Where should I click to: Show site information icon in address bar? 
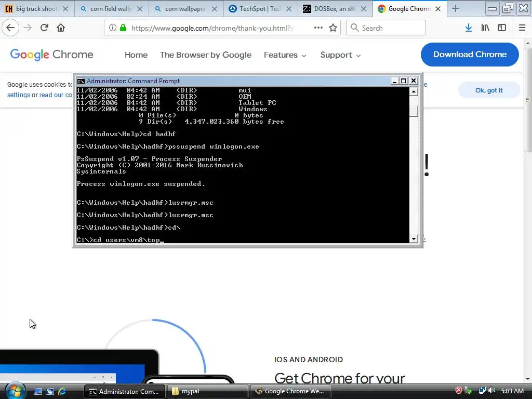pos(112,28)
